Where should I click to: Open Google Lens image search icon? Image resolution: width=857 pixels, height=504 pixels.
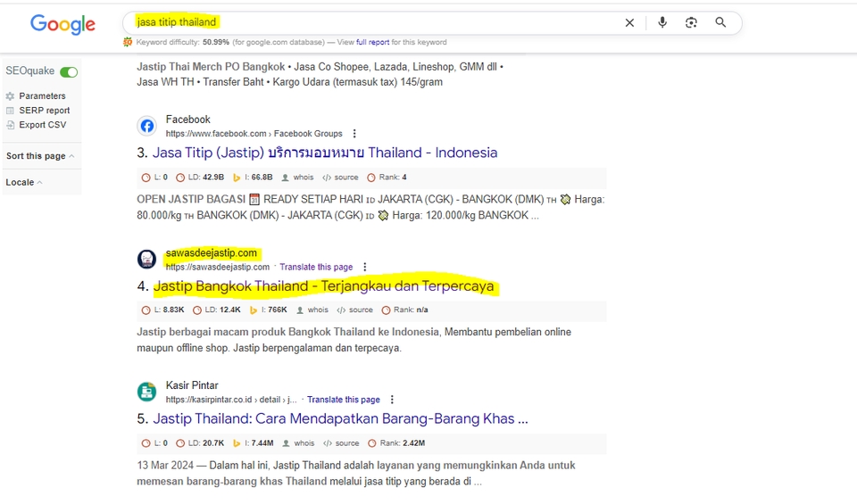(x=691, y=22)
